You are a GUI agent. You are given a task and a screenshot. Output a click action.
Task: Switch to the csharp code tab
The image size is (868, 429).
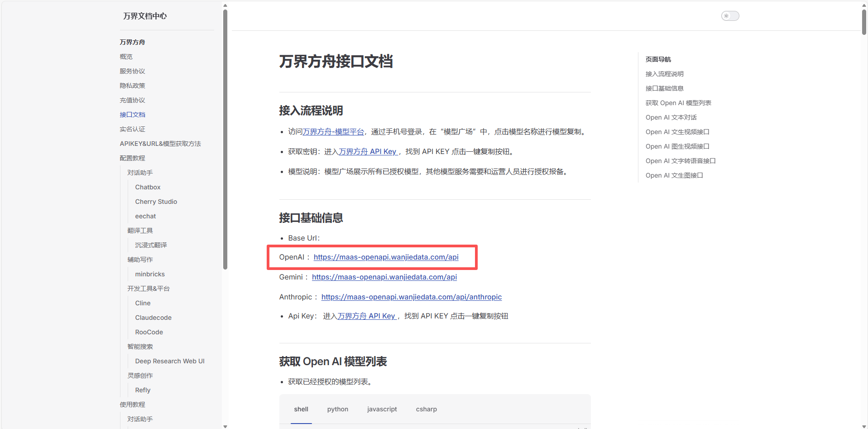click(426, 409)
